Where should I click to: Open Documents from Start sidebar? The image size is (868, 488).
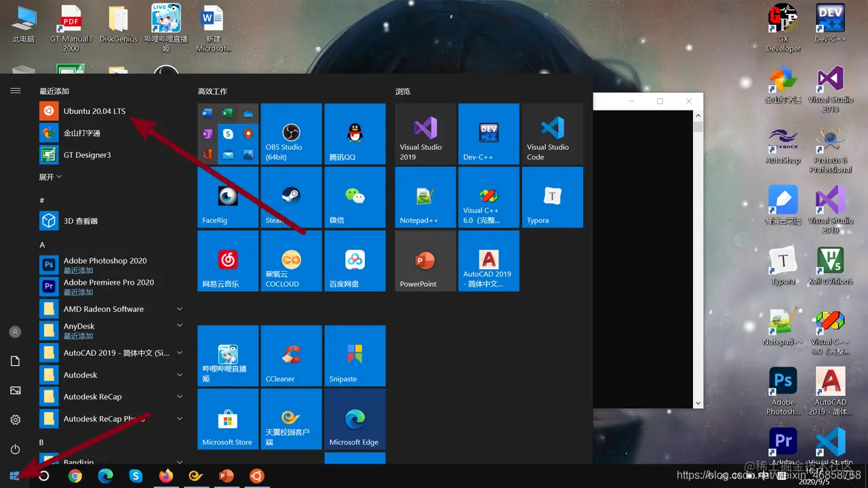coord(16,361)
